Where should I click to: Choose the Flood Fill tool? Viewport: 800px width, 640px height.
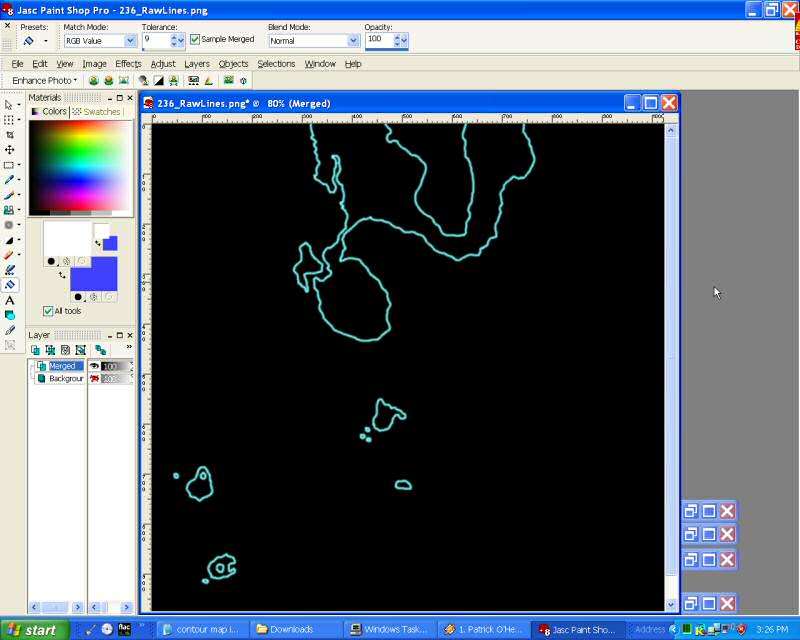10,285
